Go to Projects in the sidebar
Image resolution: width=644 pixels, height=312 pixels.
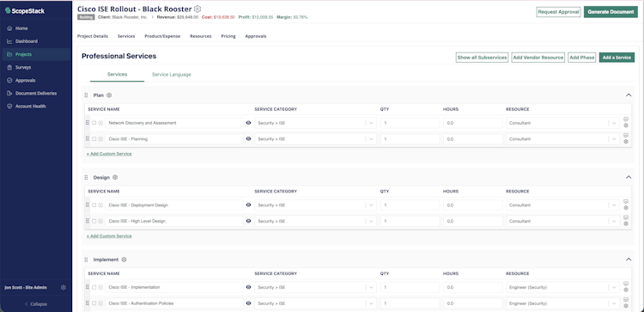pyautogui.click(x=36, y=54)
